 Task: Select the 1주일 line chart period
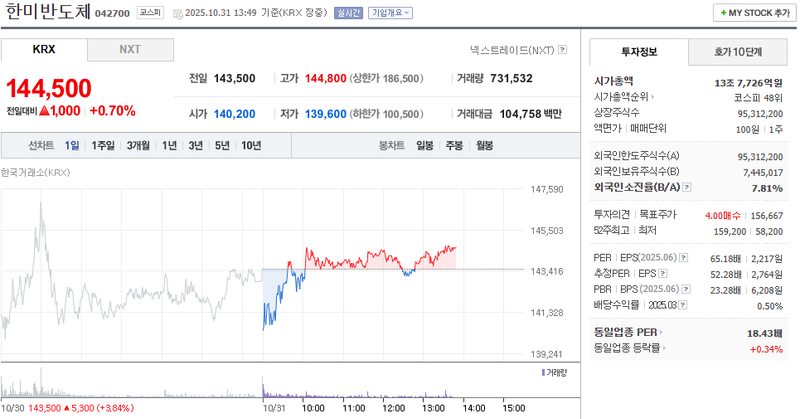(103, 145)
